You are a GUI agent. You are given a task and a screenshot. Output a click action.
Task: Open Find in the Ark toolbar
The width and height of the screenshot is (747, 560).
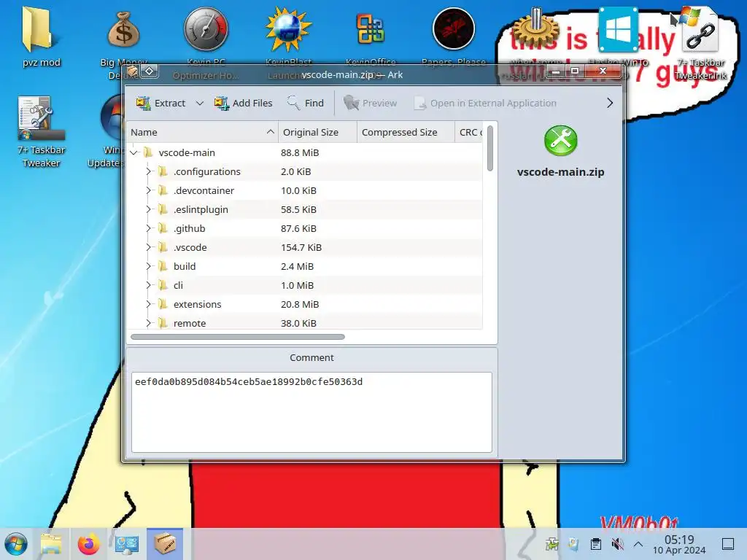306,103
